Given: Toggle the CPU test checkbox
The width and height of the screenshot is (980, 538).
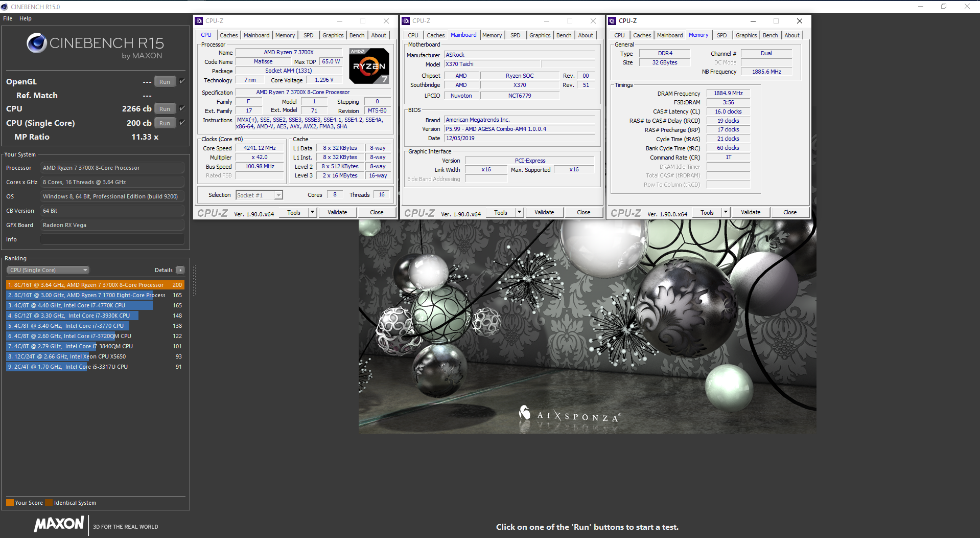Looking at the screenshot, I should click(182, 108).
